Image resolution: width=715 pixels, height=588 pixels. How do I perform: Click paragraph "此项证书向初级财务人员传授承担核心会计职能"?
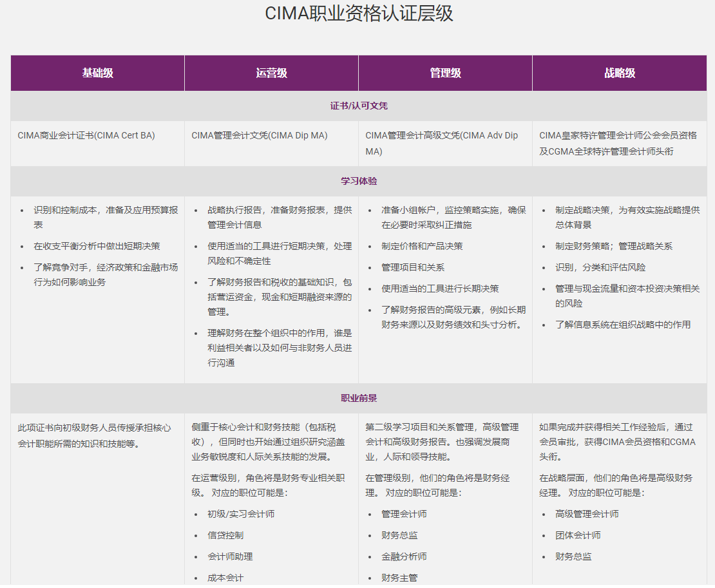(95, 435)
